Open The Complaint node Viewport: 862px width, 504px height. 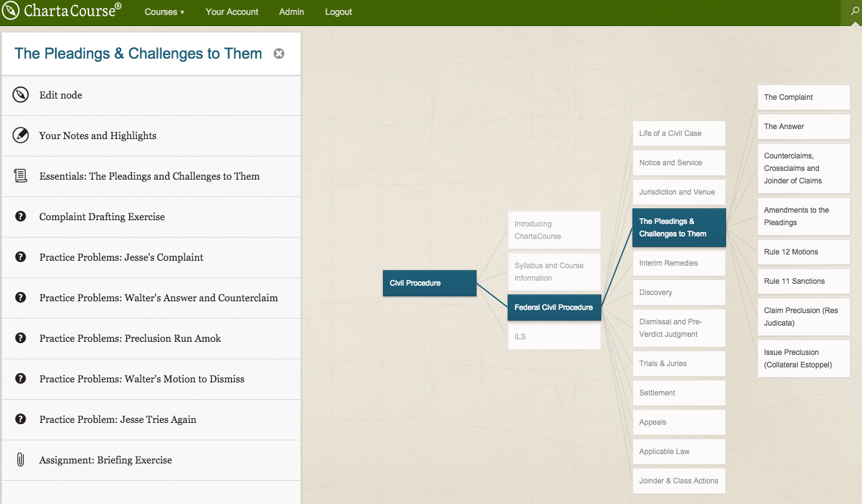tap(804, 97)
